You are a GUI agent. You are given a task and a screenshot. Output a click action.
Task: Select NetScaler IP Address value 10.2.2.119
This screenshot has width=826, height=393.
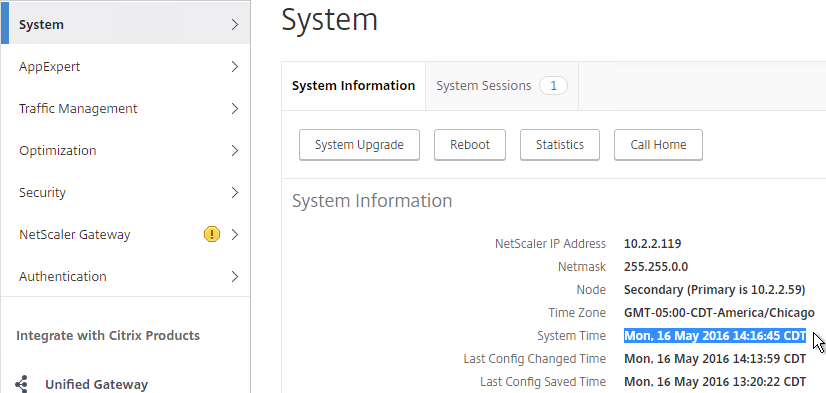point(653,244)
